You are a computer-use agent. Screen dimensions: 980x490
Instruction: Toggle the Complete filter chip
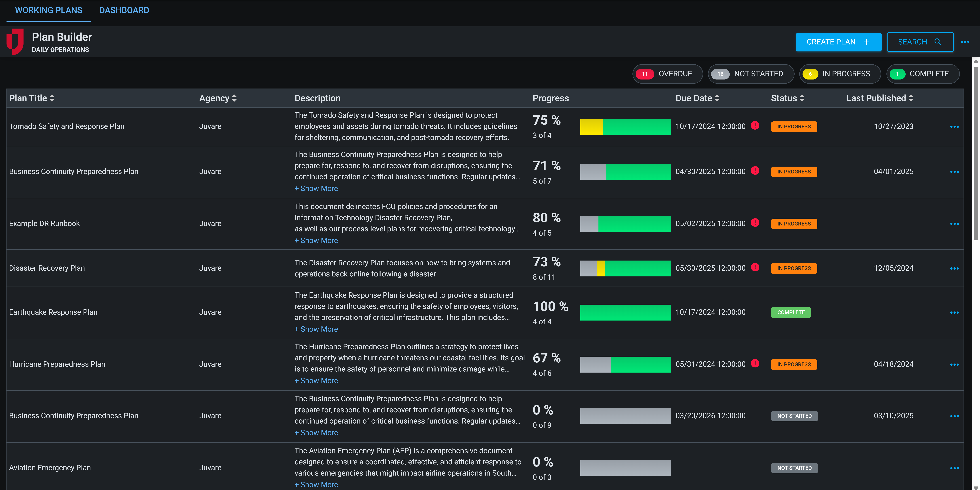point(923,74)
